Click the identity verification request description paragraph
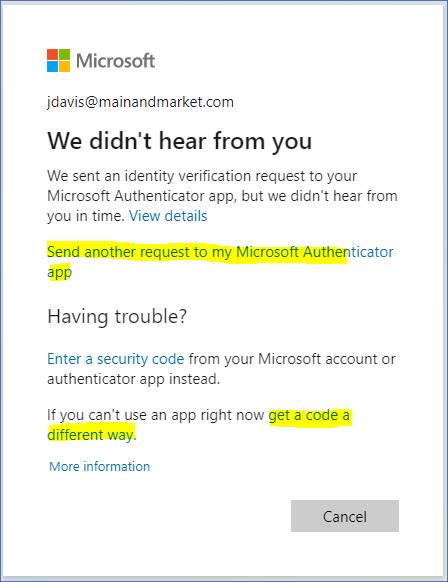Viewport: 448px width, 582px height. tap(222, 196)
